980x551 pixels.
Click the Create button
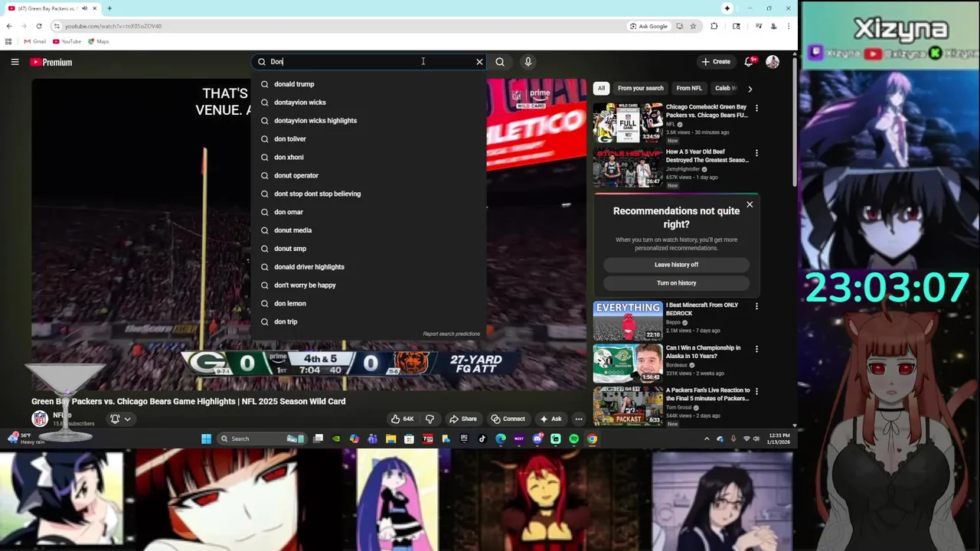(716, 62)
